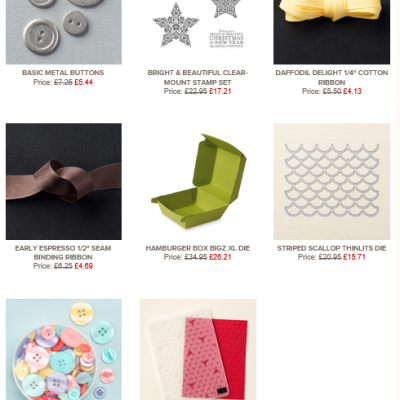Click the £4.13 sale price for cotton ribbon
The width and height of the screenshot is (400, 400).
pyautogui.click(x=352, y=91)
